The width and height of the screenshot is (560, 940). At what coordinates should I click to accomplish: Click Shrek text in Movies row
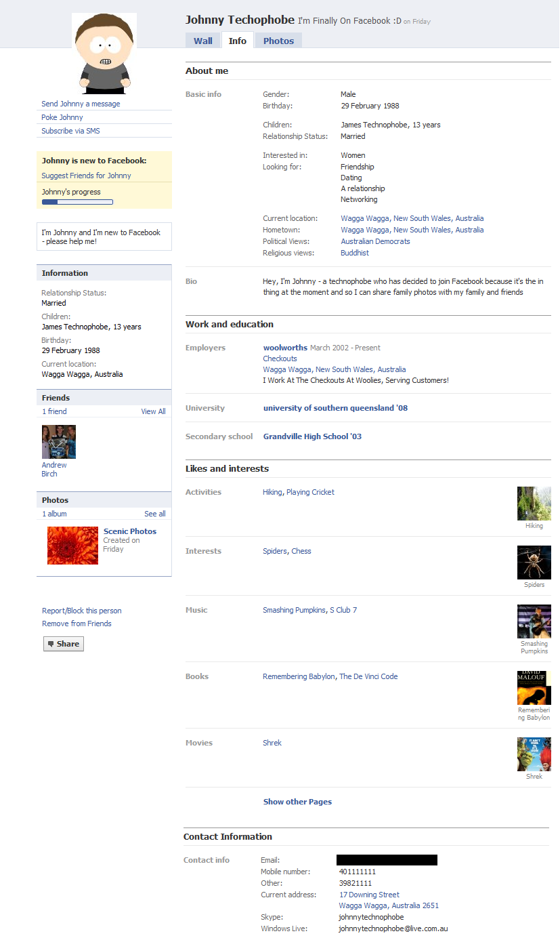click(x=272, y=743)
